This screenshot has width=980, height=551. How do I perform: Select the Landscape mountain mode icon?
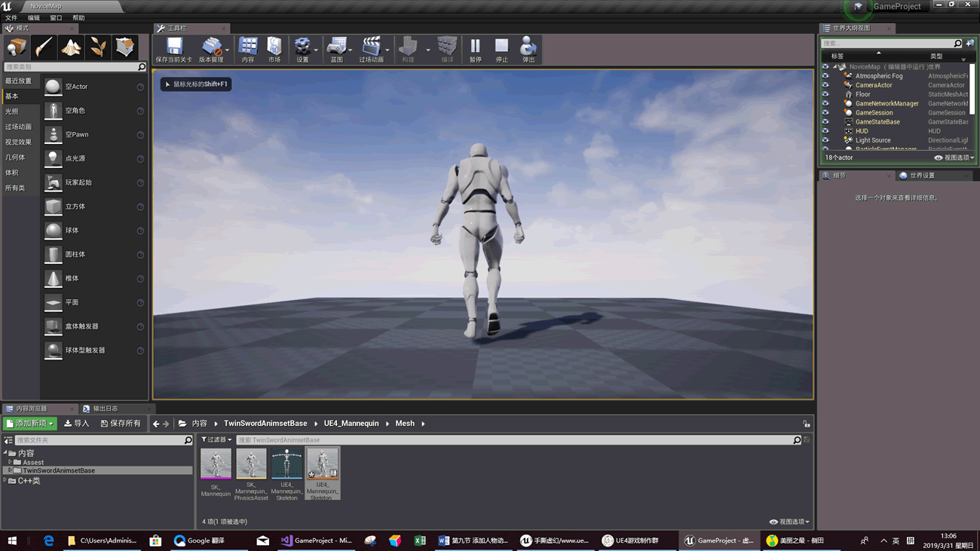(71, 47)
